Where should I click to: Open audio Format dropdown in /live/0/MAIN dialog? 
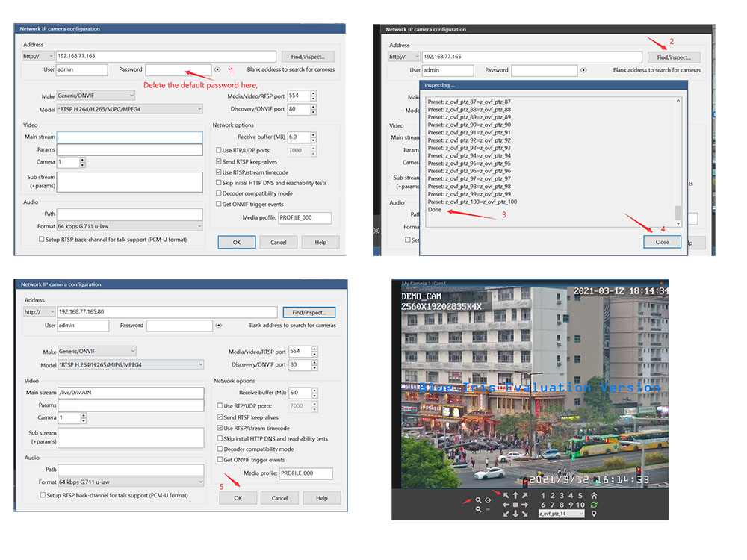point(131,482)
